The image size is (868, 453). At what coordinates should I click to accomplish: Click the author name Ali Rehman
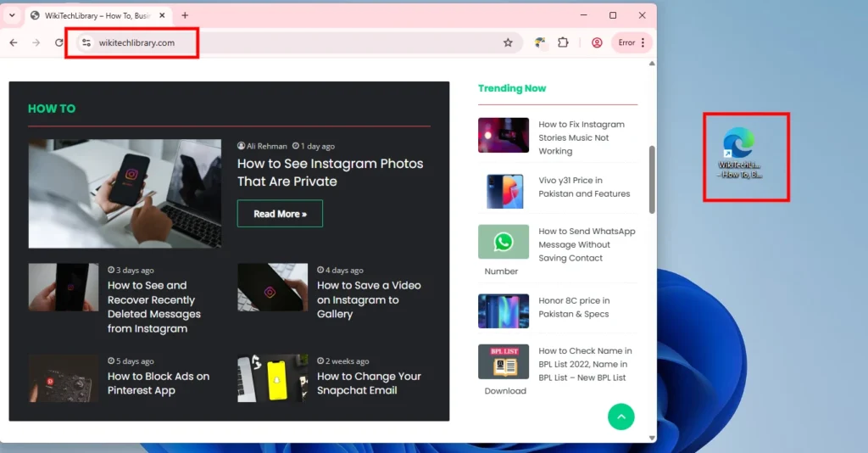point(267,146)
